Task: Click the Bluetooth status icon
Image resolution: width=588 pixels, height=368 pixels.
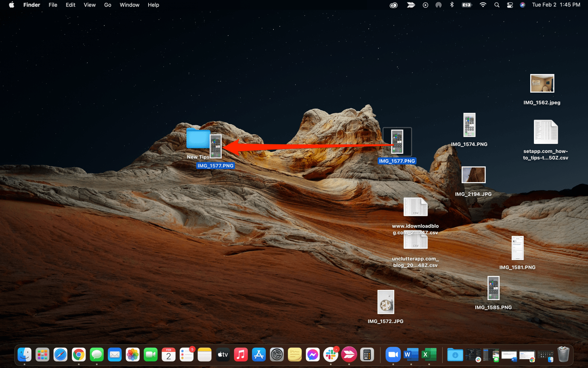Action: (x=452, y=5)
